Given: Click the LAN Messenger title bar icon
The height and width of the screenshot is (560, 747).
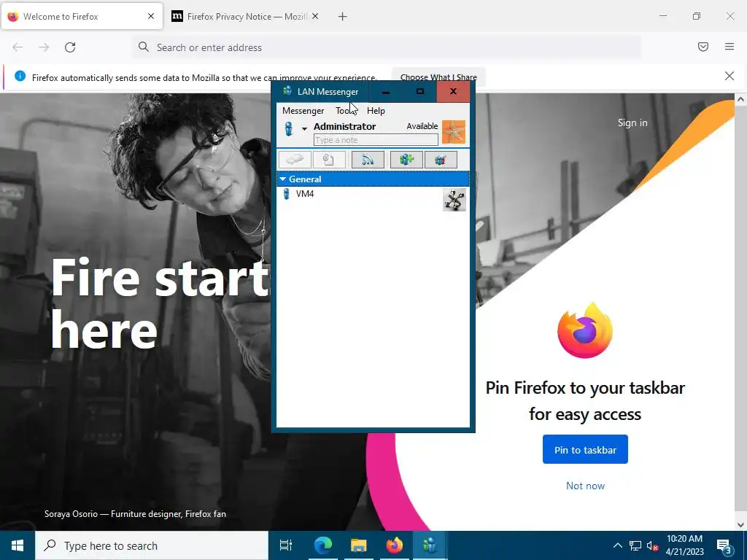Looking at the screenshot, I should (287, 91).
